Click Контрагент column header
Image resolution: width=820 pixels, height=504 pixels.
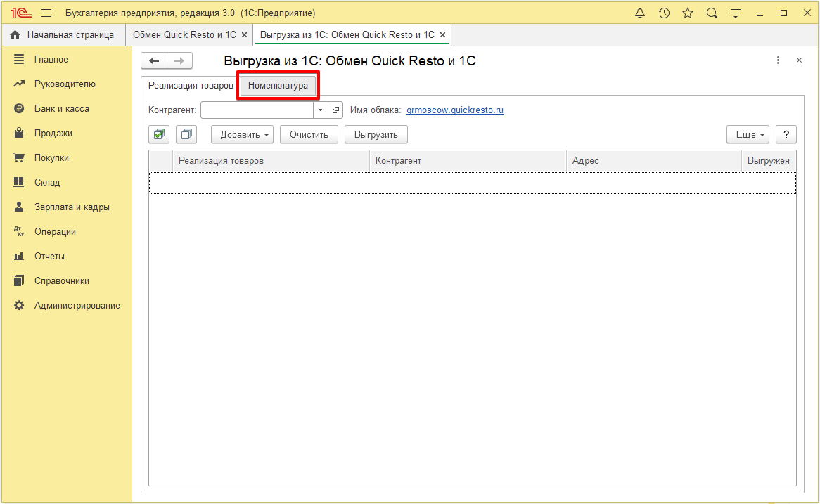468,161
